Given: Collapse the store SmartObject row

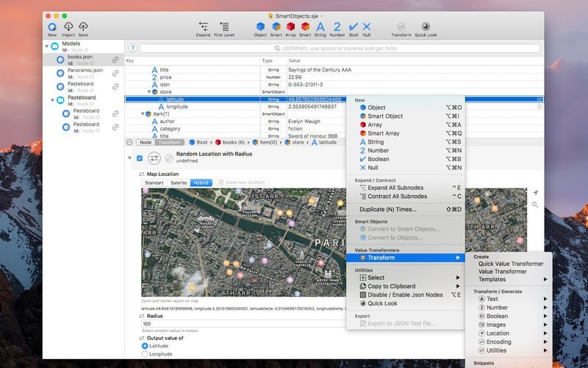Looking at the screenshot, I should [149, 91].
